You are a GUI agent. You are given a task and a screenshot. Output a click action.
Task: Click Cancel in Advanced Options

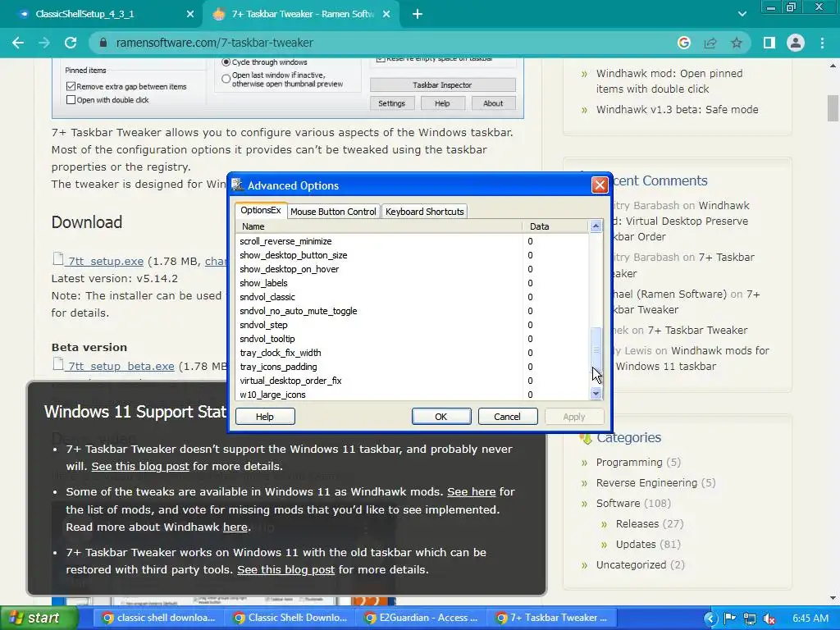(507, 417)
